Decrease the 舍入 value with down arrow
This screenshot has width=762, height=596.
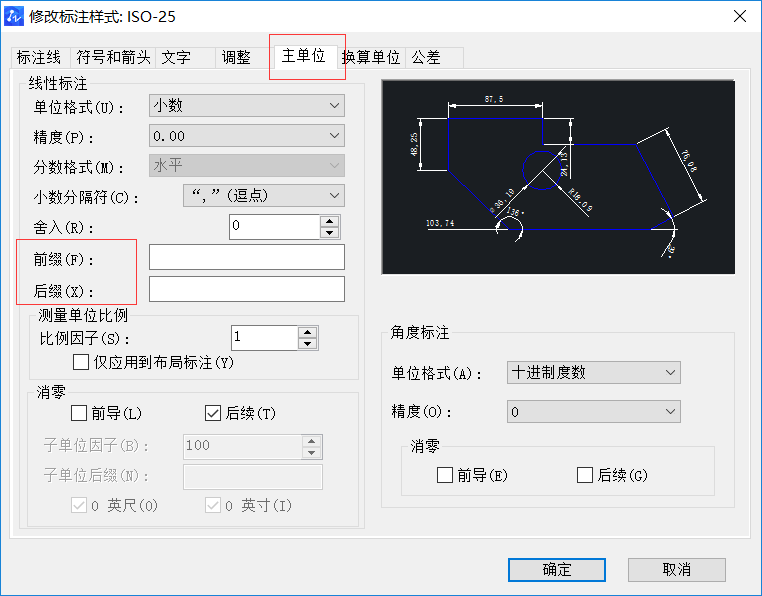coord(329,233)
